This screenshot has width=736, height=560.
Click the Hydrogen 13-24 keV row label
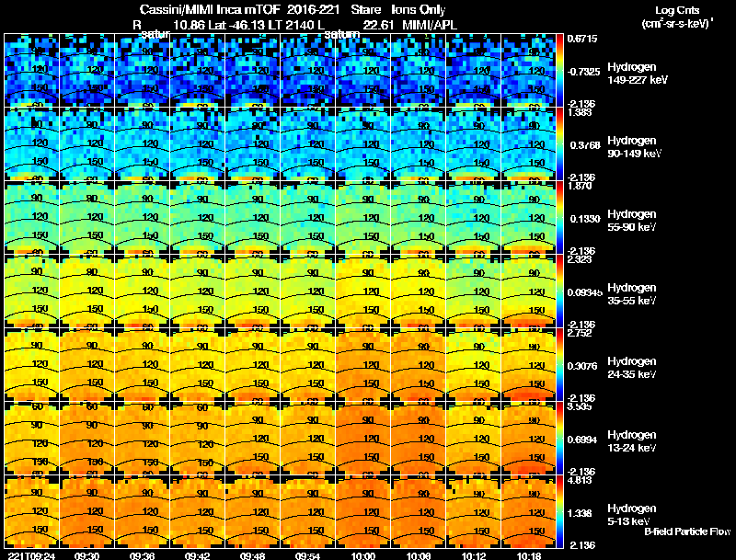coord(632,441)
